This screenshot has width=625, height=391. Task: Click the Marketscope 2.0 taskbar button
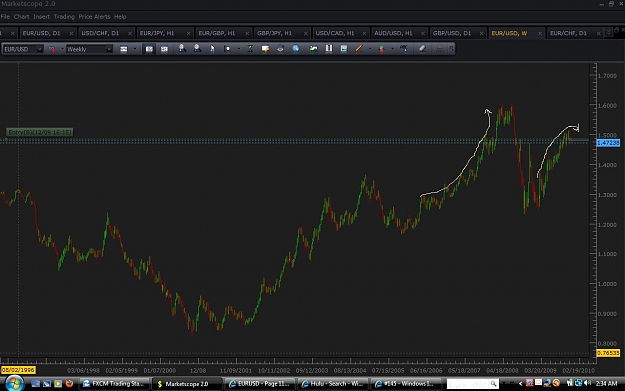(187, 384)
